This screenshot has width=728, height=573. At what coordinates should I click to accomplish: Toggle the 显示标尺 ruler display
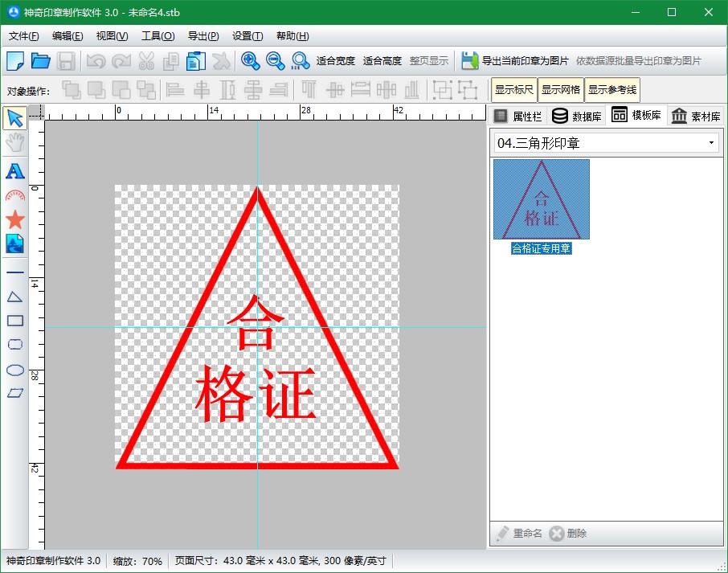(x=513, y=90)
